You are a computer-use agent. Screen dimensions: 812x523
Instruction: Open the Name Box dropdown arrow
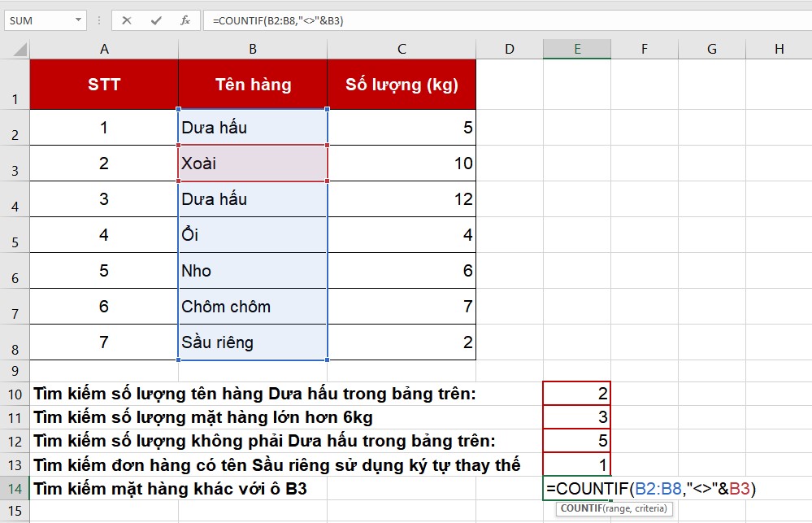tap(78, 20)
